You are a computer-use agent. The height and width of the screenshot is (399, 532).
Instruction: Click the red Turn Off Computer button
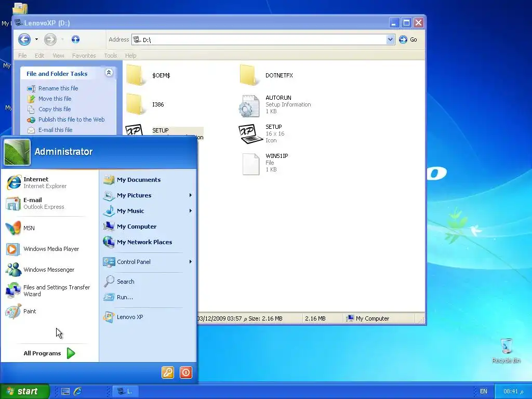tap(185, 373)
